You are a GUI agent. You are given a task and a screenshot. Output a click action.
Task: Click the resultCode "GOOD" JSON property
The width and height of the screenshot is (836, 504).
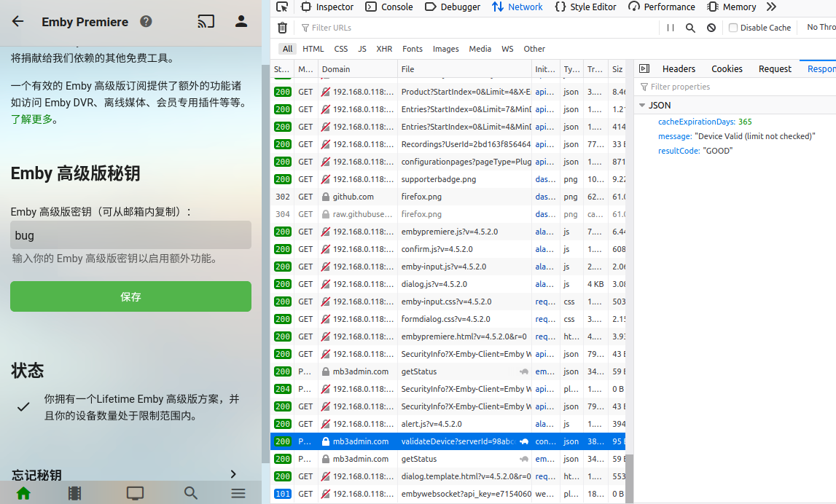click(695, 151)
